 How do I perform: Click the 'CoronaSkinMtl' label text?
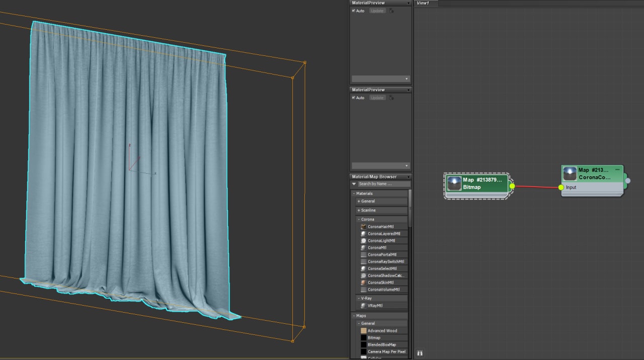[380, 282]
